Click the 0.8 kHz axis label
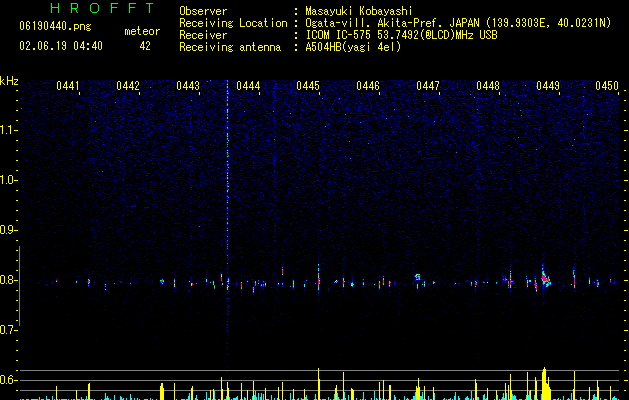The width and height of the screenshot is (629, 400). pyautogui.click(x=9, y=280)
